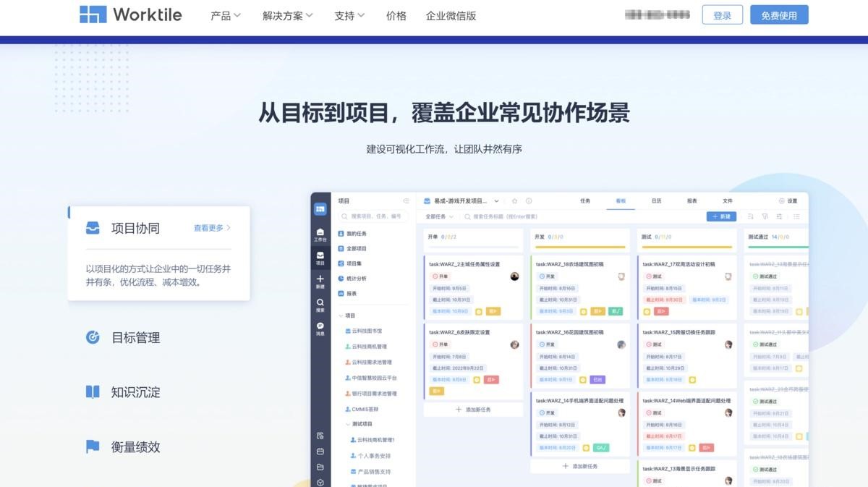
Task: Click the 知识沉淀 book icon
Action: [x=93, y=392]
